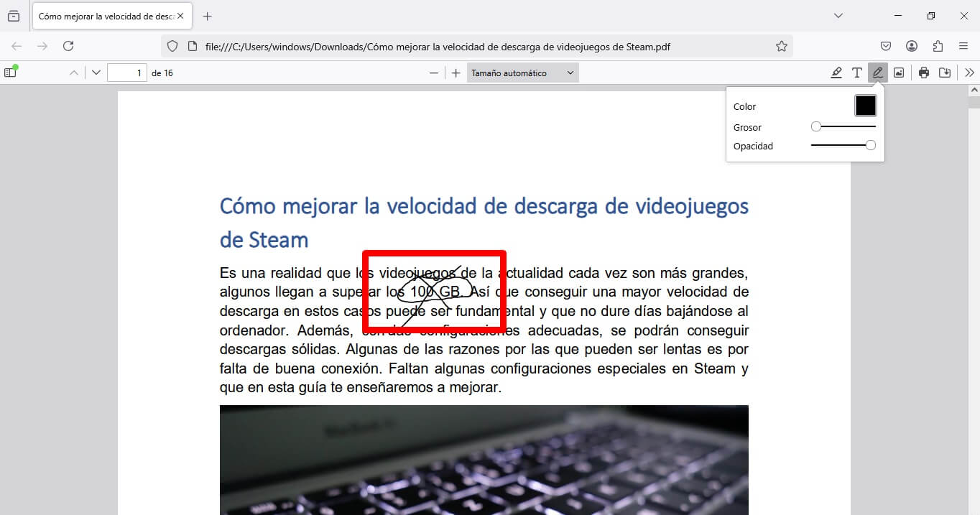Click the Cómo mejorar la velocidad heading
This screenshot has width=980, height=515.
484,223
